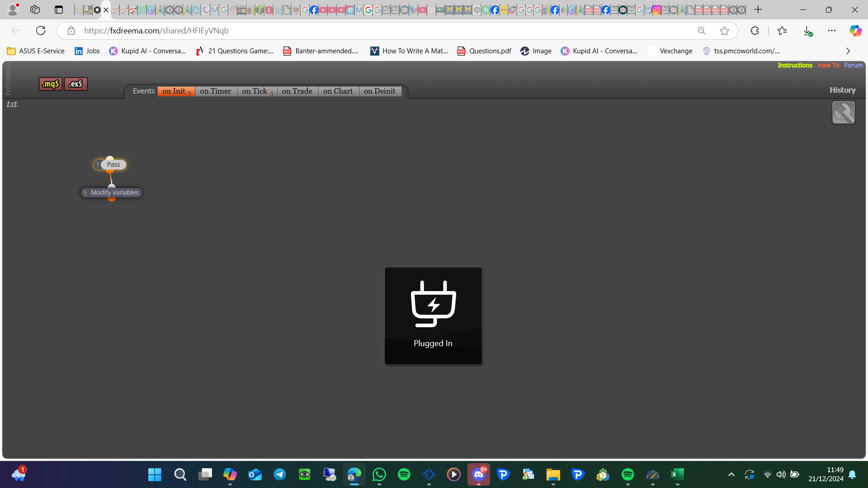The image size is (868, 488).
Task: Switch to the on Chart tab
Action: (x=338, y=91)
